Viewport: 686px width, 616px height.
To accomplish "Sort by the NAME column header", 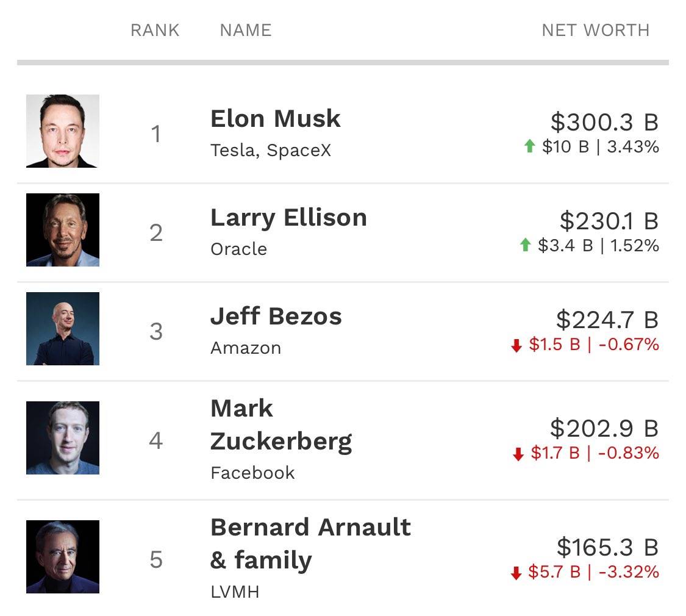I will pos(246,30).
